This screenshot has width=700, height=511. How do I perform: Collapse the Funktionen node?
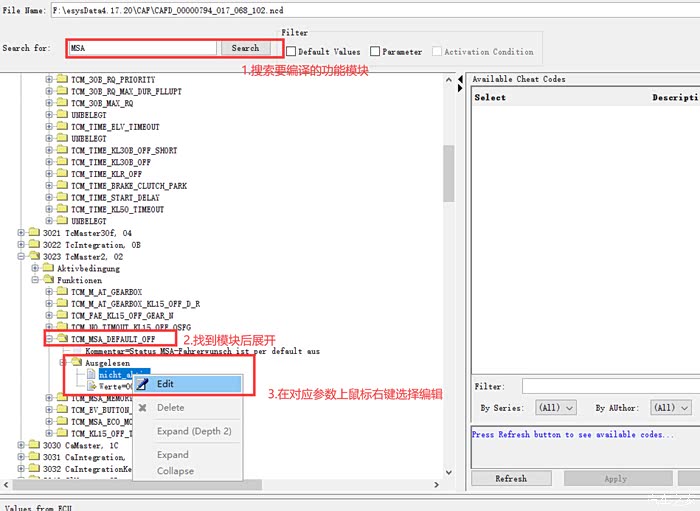pos(35,280)
